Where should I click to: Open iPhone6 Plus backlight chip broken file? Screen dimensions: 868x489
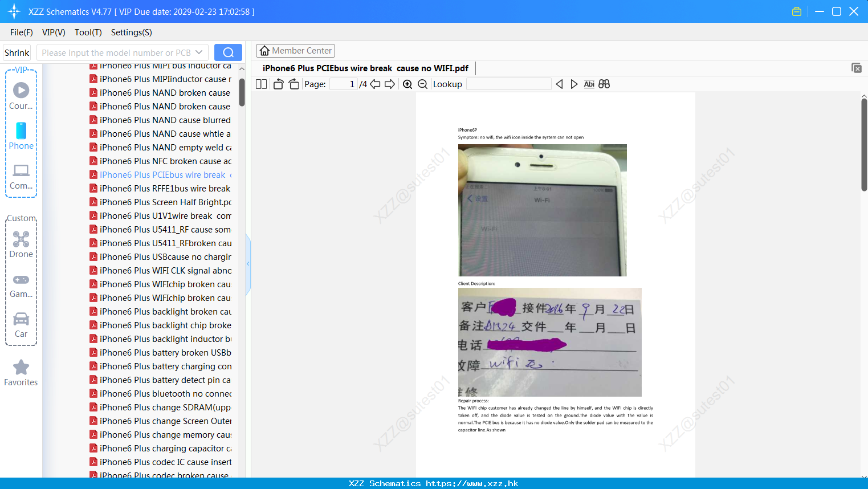(x=160, y=325)
